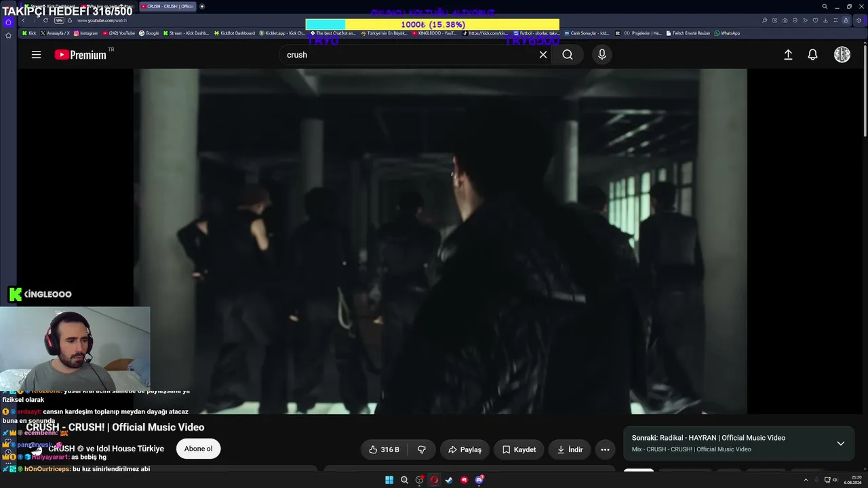Save the video with Kaydet
Screen dimensions: 868x488
point(519,449)
